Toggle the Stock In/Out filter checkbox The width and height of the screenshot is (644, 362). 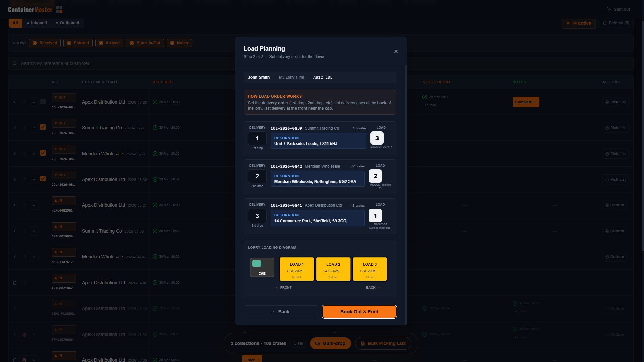132,43
